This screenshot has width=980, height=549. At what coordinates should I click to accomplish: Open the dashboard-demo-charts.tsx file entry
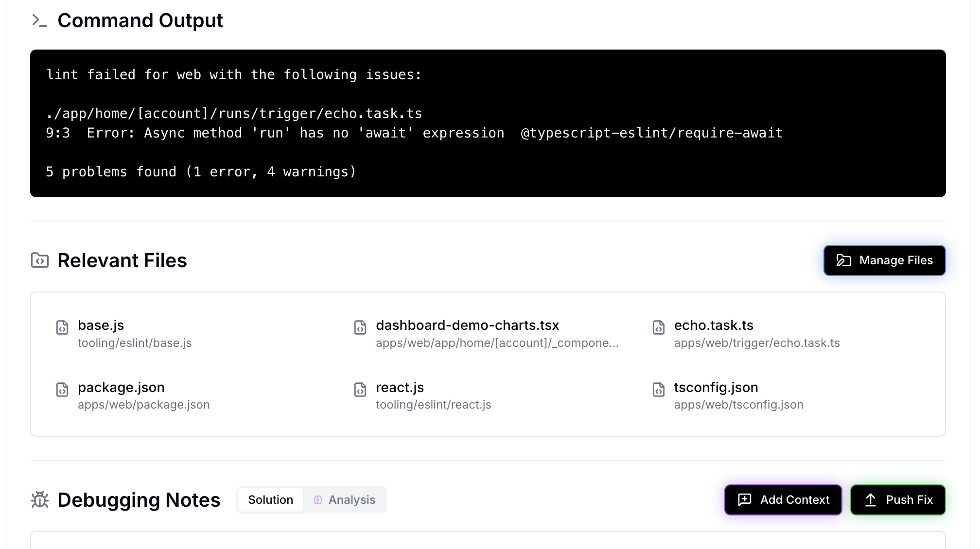pyautogui.click(x=486, y=334)
